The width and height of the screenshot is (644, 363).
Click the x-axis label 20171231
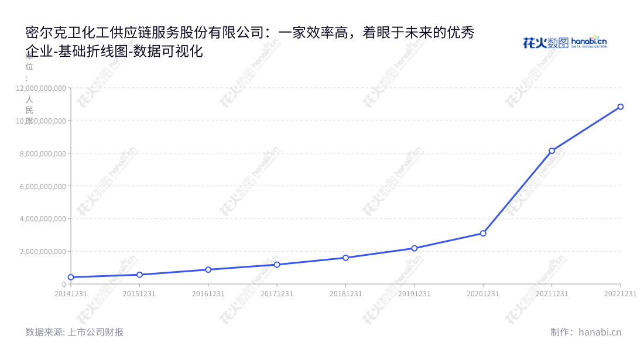point(277,293)
